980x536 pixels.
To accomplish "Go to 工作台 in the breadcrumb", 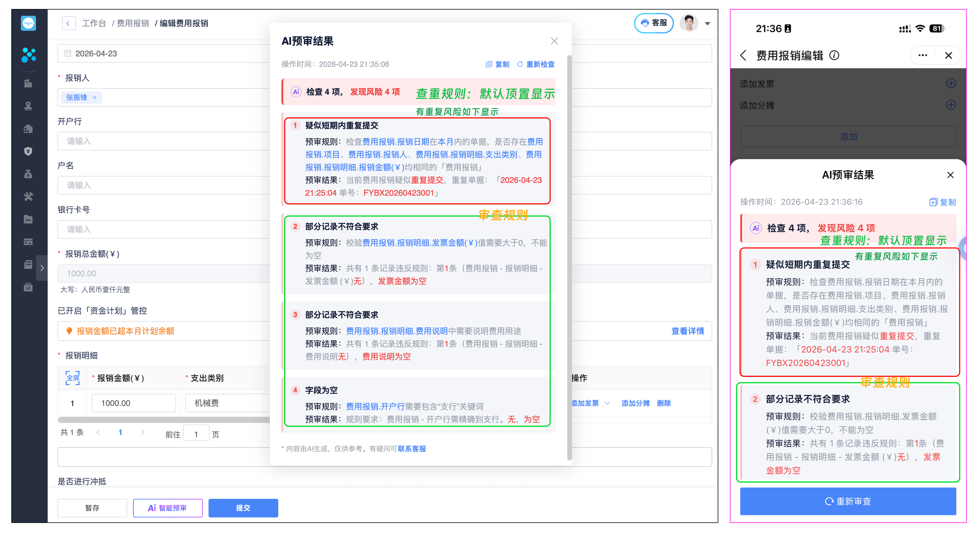I will (x=94, y=23).
